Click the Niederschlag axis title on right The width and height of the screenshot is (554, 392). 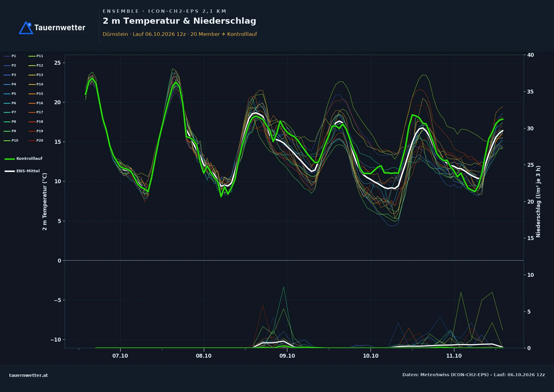click(x=538, y=201)
